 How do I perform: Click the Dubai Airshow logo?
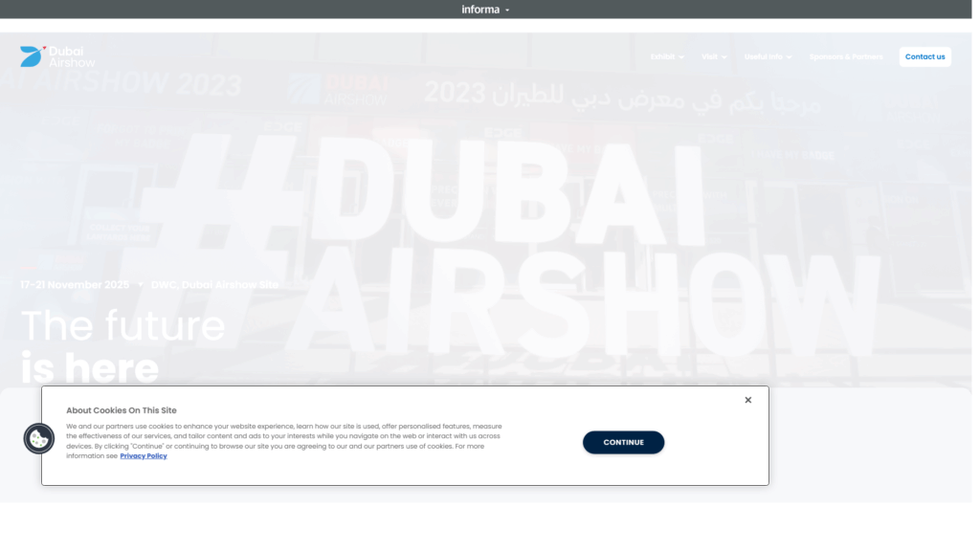point(57,56)
